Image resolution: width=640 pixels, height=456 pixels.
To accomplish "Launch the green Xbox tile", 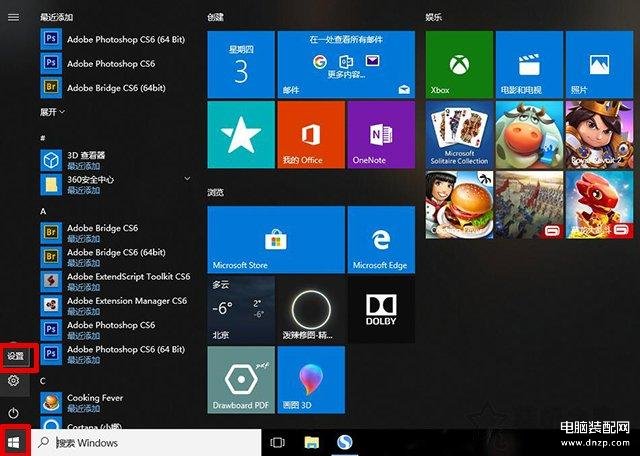I will (x=459, y=65).
